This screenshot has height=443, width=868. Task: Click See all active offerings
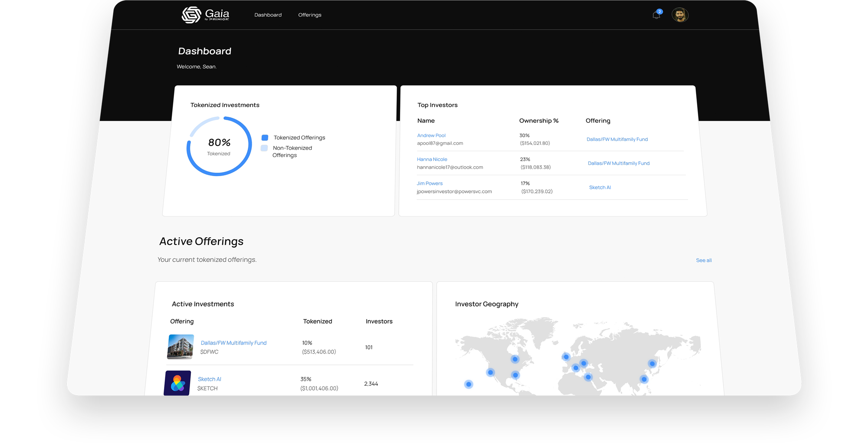click(x=704, y=260)
